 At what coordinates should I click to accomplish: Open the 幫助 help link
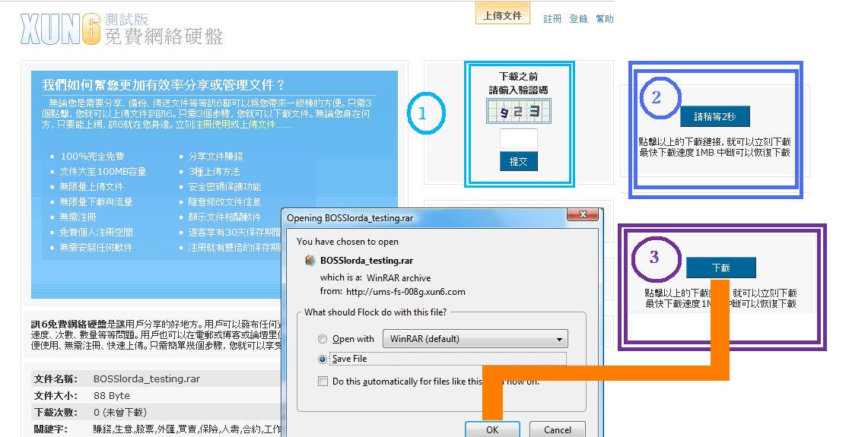click(605, 19)
